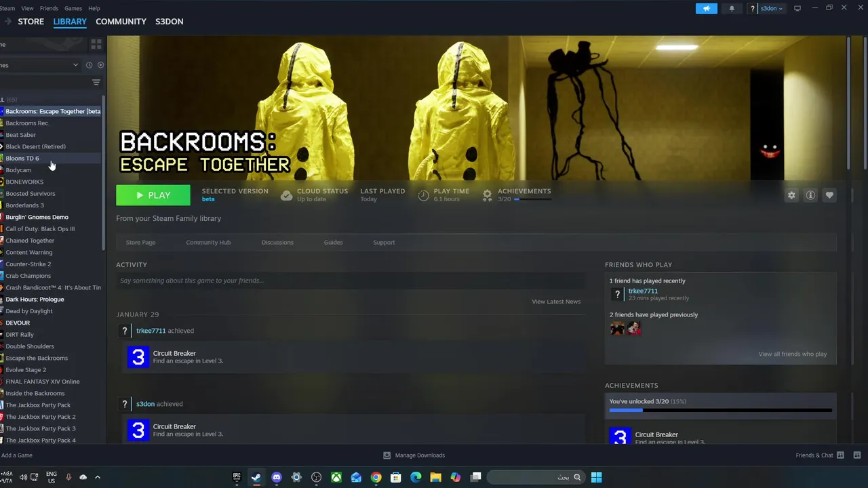
Task: Click the achievements mini progress bar under 3/20
Action: (x=532, y=199)
